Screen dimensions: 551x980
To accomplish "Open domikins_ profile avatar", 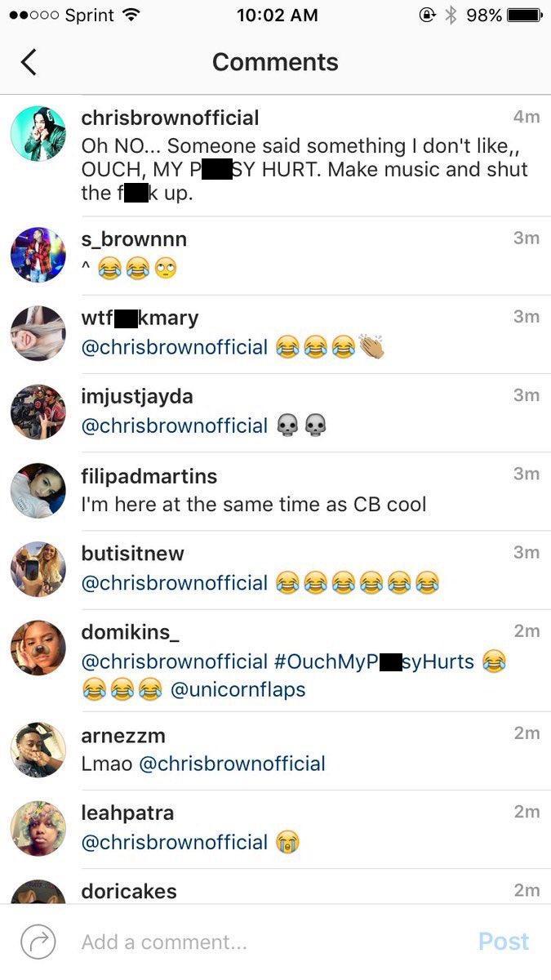I will click(x=38, y=648).
